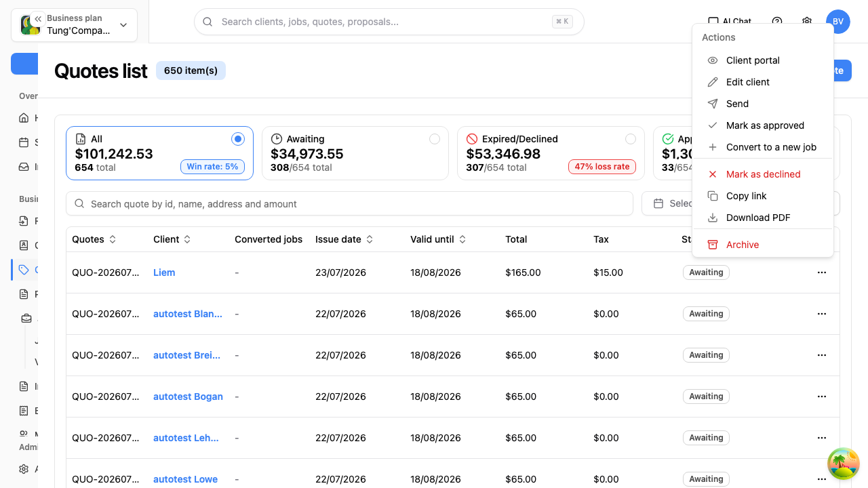Open the client link autotest Blan...
The width and height of the screenshot is (868, 488).
coord(188,314)
